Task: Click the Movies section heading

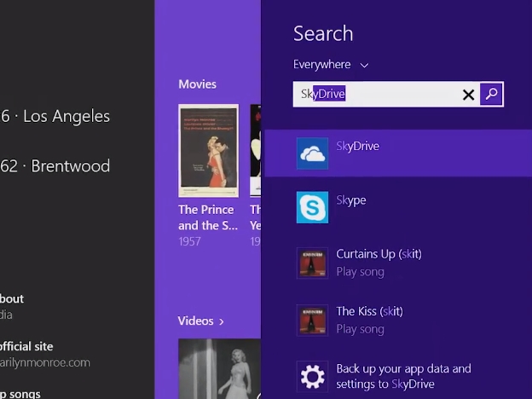Action: pos(197,84)
